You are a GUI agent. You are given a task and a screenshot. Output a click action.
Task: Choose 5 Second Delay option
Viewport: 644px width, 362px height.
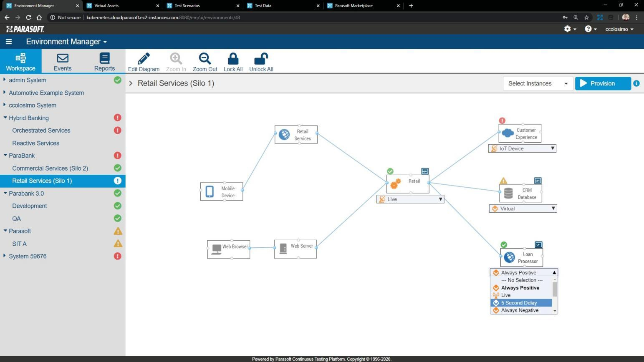pyautogui.click(x=521, y=303)
